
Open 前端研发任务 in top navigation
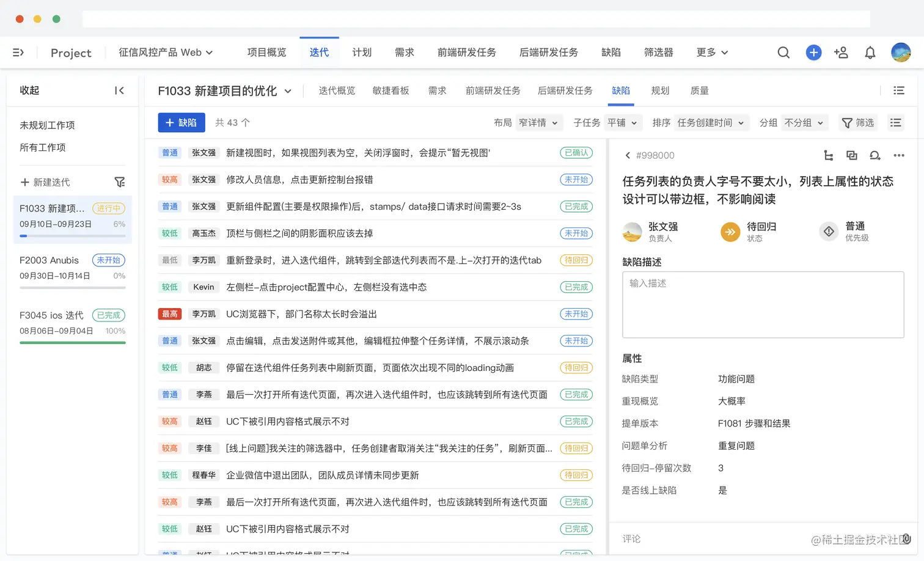466,53
